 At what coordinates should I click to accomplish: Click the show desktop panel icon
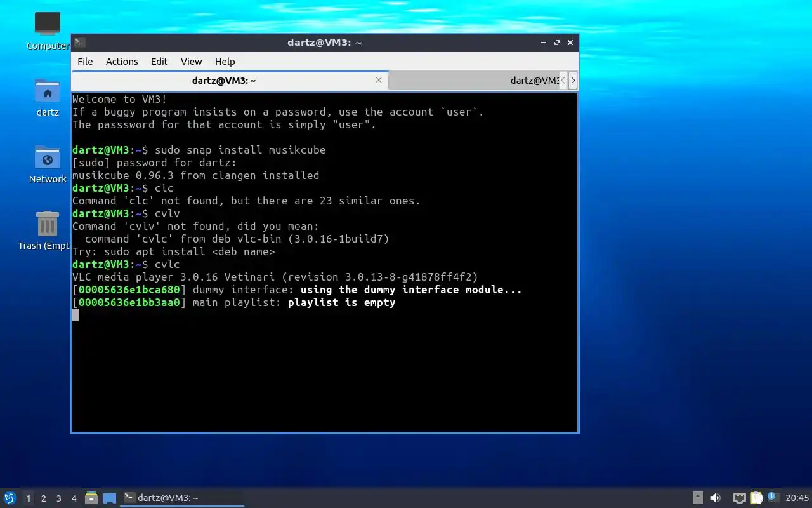coord(110,498)
